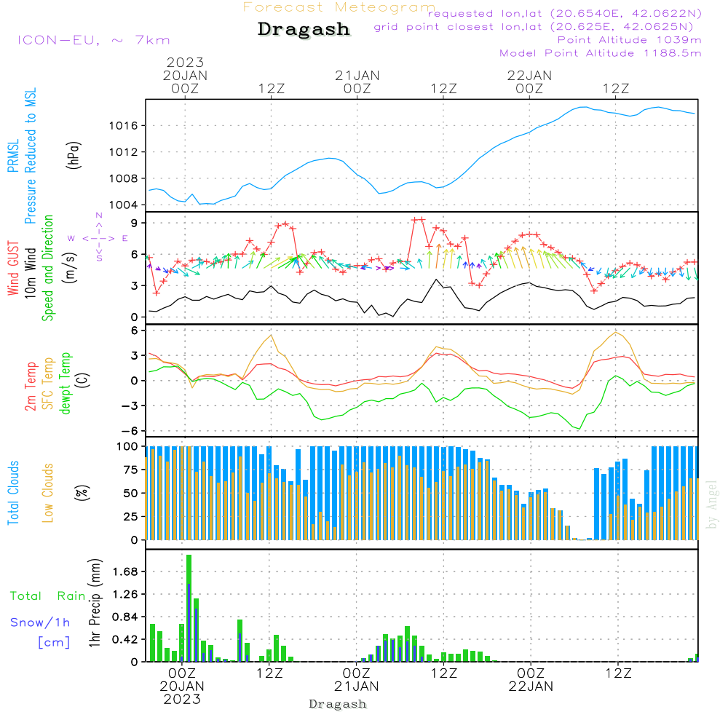Click the top '2023 20JAN 00Z' time label
Image resolution: width=728 pixels, height=728 pixels.
pyautogui.click(x=185, y=75)
